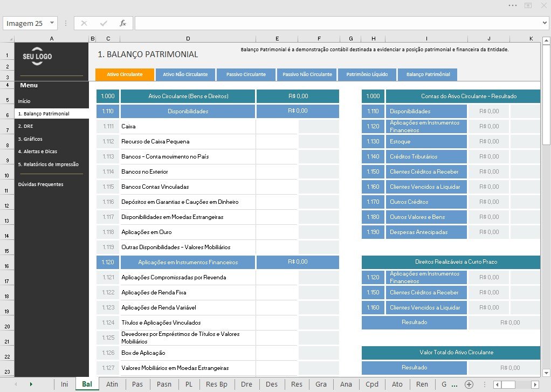
Task: Open the Patrimônio Líquido tab
Action: pyautogui.click(x=367, y=74)
